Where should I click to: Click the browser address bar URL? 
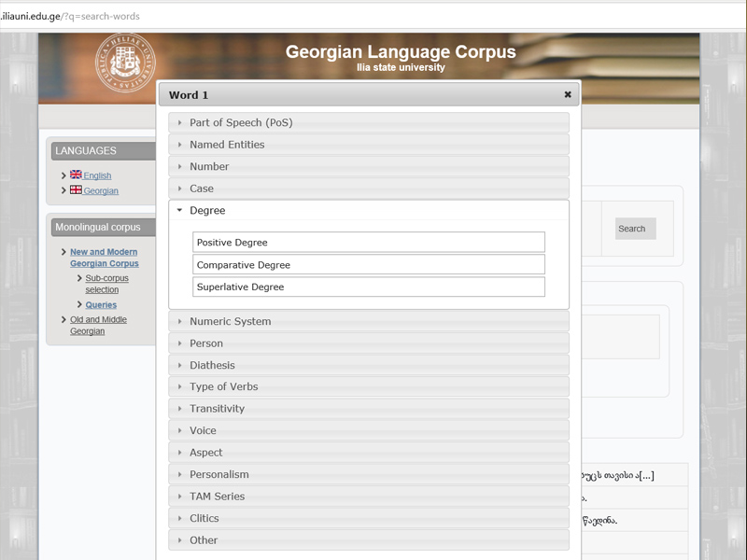[x=70, y=16]
